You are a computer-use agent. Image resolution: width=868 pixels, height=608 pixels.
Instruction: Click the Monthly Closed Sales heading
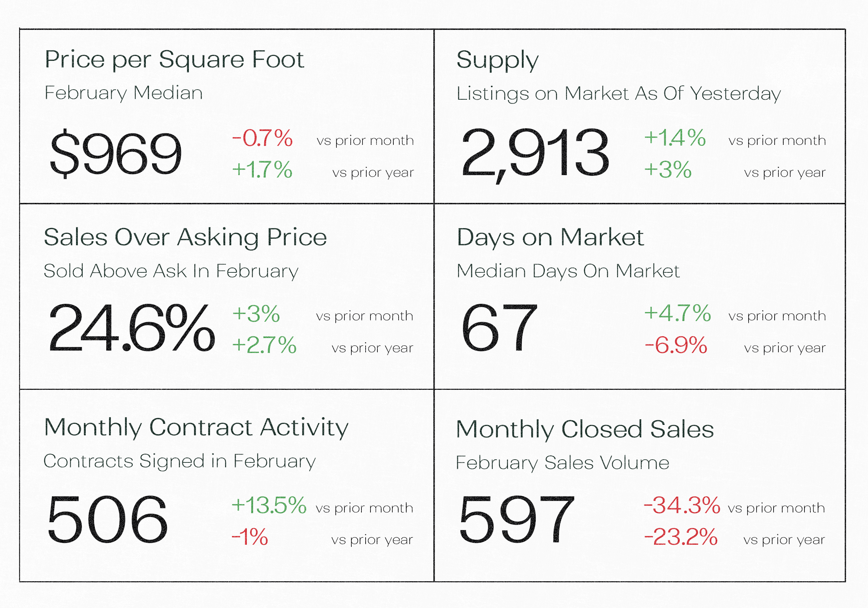click(x=585, y=429)
